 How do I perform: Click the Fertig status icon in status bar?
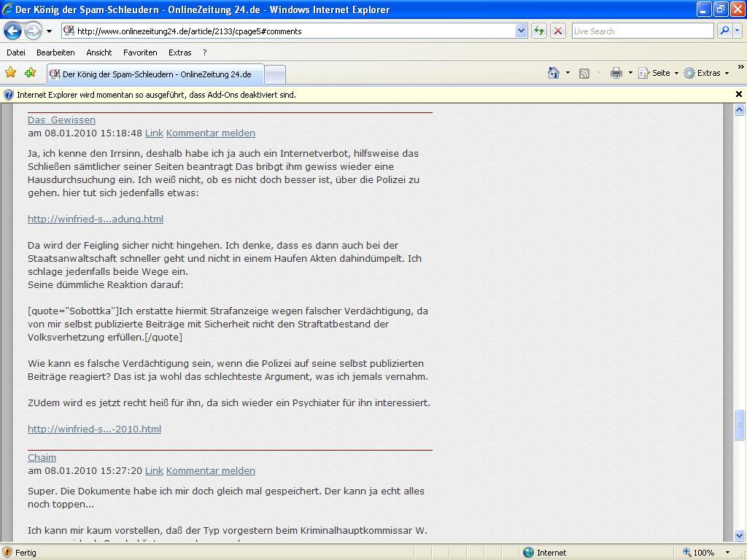point(7,553)
